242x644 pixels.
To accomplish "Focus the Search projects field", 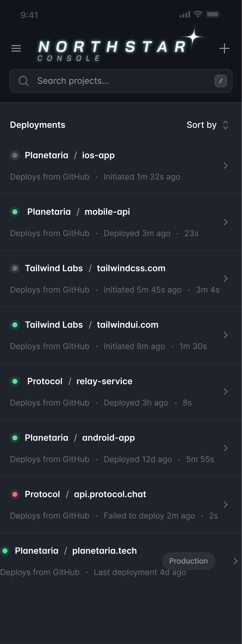I will pos(120,81).
